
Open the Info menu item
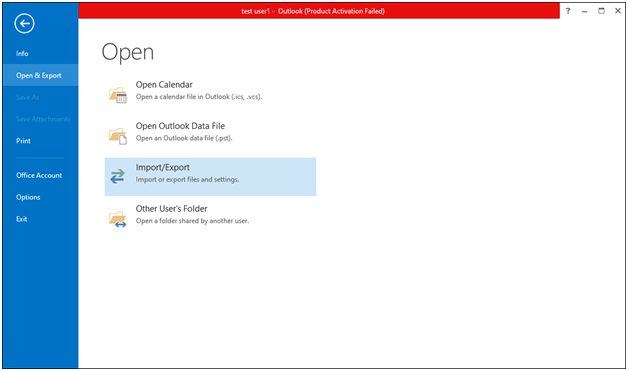pos(22,54)
